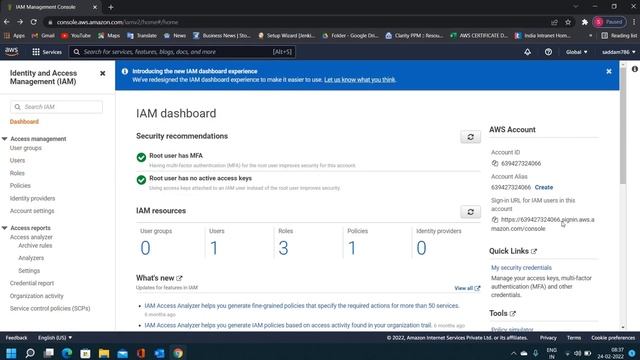Open the Roles count 3 link

point(283,248)
